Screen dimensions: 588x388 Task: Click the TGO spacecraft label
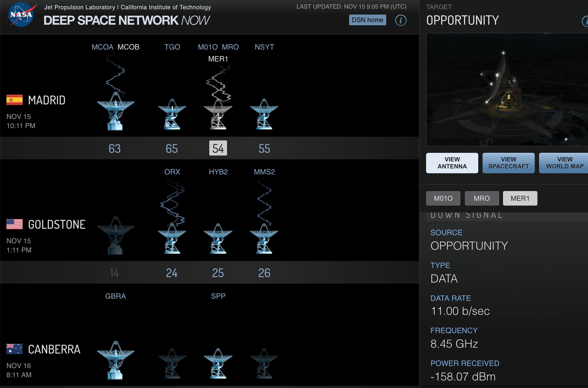(x=172, y=47)
